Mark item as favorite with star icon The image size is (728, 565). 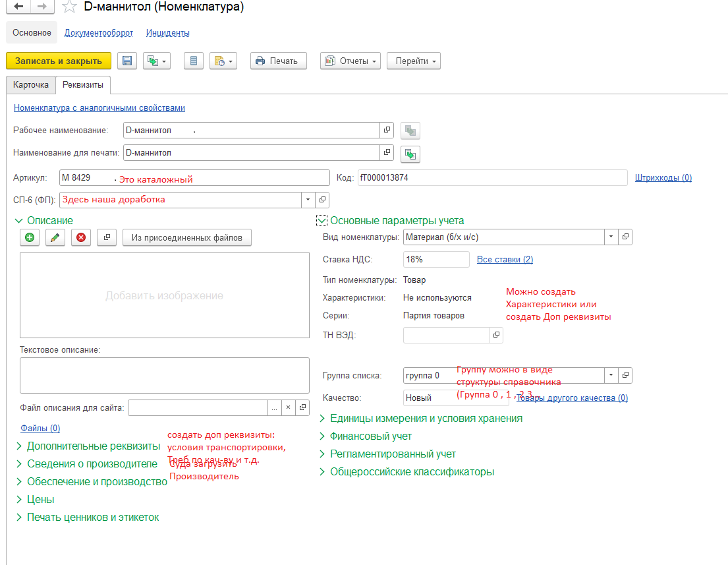click(69, 8)
